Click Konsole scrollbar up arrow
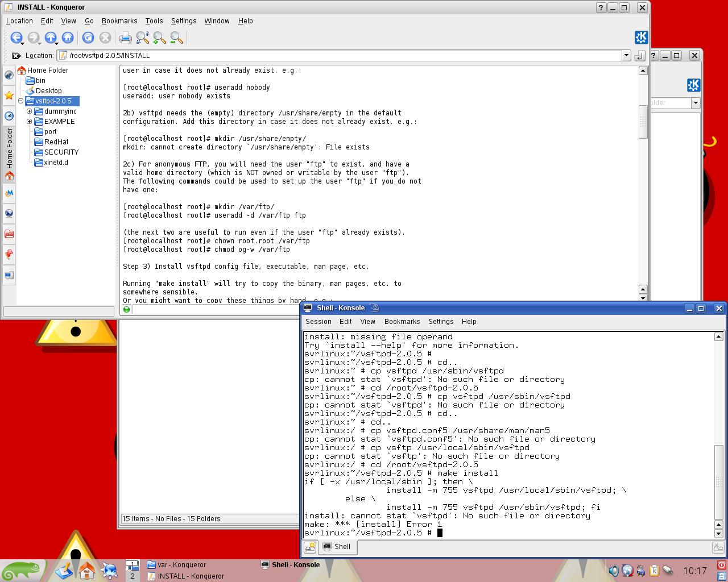Viewport: 728px width, 582px height. click(x=719, y=336)
